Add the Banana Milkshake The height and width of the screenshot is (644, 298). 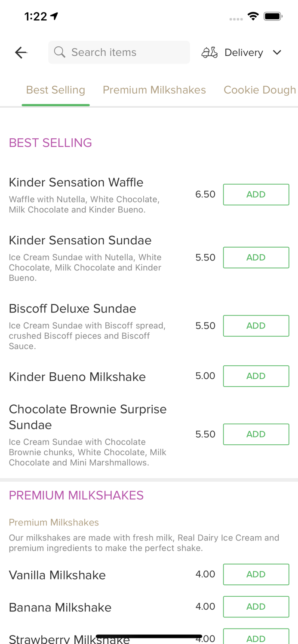tap(256, 607)
